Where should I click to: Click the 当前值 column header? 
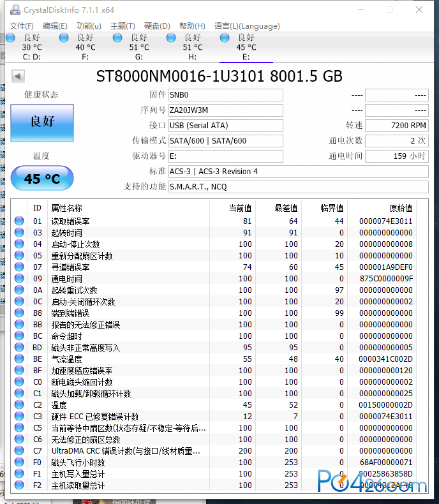tap(240, 208)
